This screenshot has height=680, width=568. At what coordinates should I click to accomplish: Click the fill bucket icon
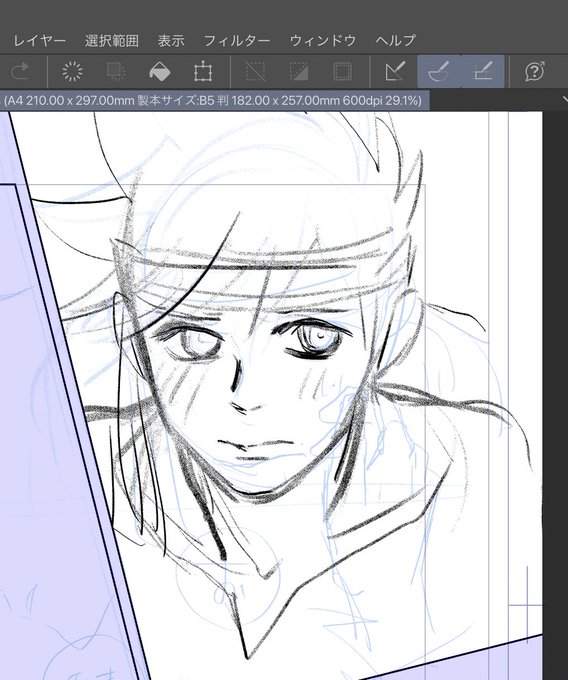[160, 72]
